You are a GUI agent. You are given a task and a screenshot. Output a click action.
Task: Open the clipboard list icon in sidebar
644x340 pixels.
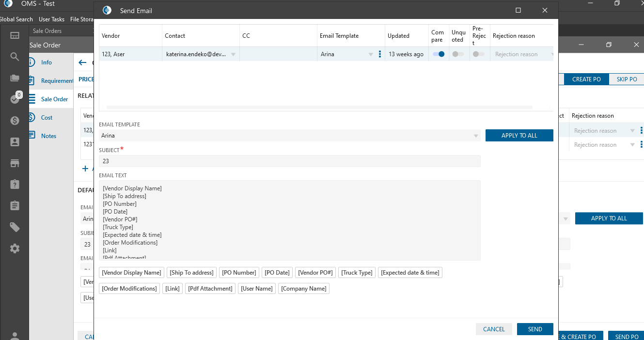[15, 206]
